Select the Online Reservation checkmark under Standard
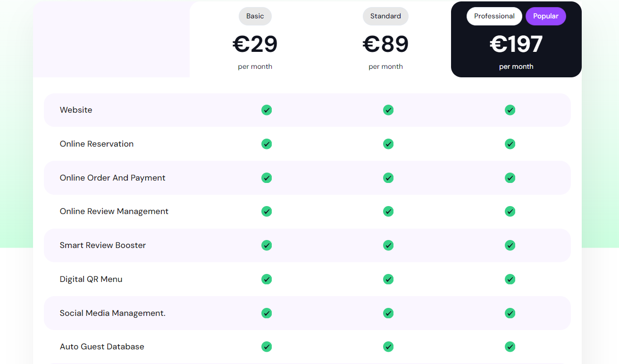Image resolution: width=619 pixels, height=364 pixels. [x=388, y=144]
